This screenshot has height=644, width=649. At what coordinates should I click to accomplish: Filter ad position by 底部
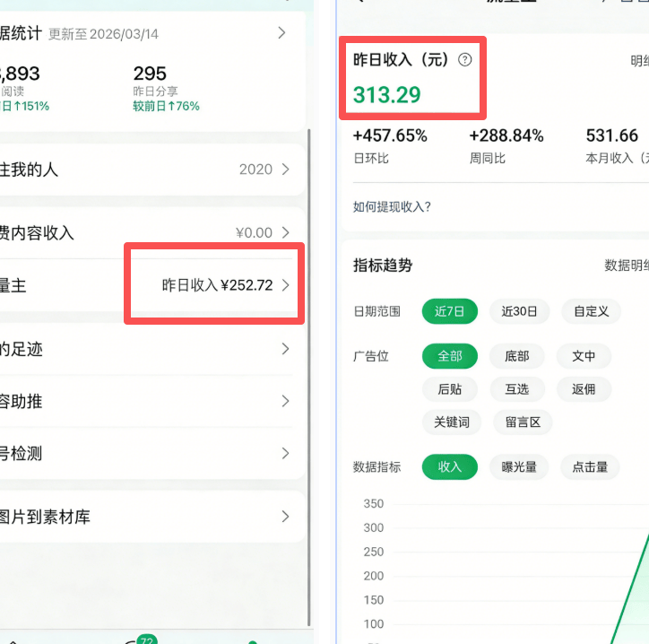[517, 356]
